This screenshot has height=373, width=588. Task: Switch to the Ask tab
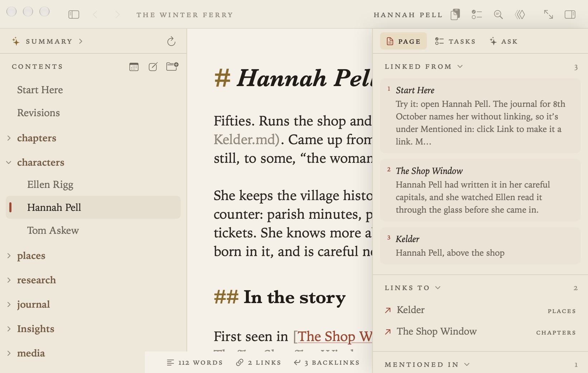pos(503,41)
